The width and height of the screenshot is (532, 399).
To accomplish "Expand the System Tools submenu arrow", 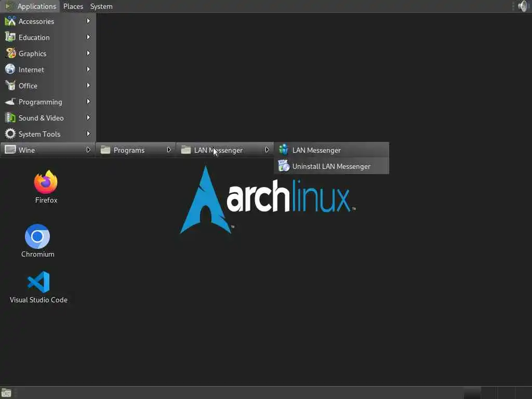I will click(88, 134).
